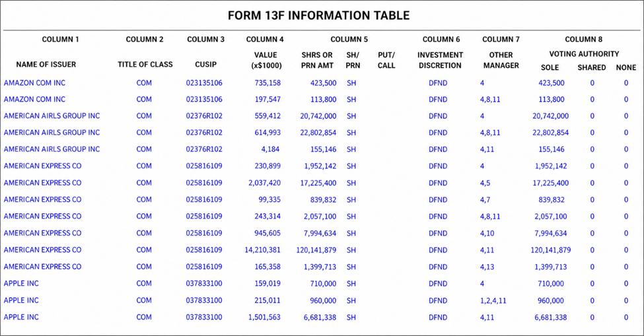Click the VOTING AUTHORITY header

[584, 53]
